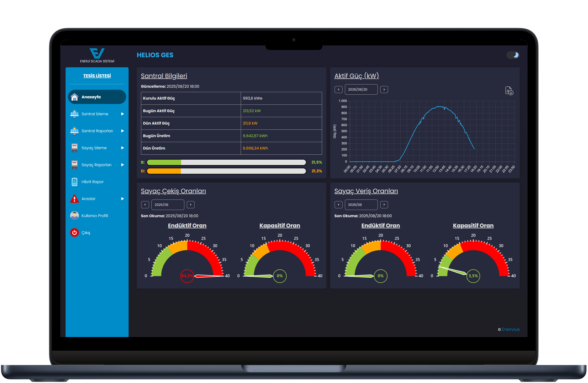Click the Arızalar warning triangle icon
Screen dimensions: 588x383
point(74,199)
